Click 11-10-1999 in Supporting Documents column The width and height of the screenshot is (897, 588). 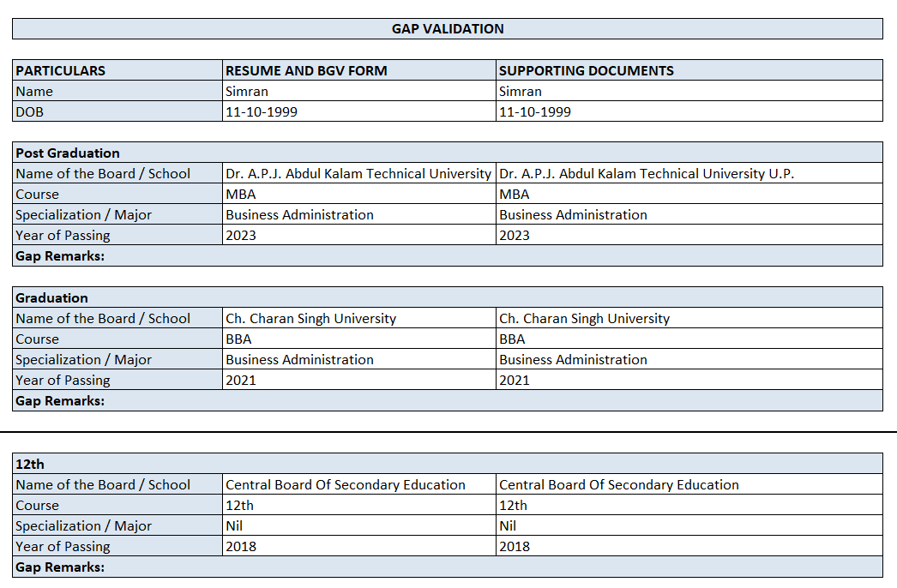coord(689,111)
